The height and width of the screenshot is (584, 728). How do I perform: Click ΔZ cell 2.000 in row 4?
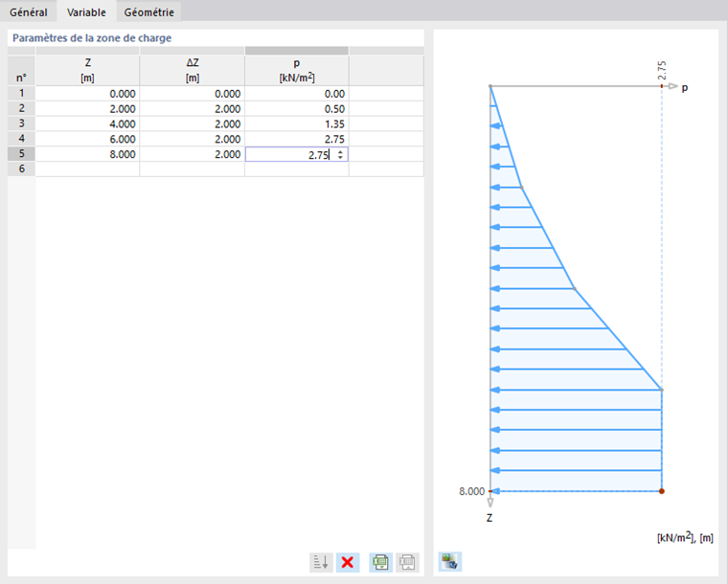click(193, 139)
